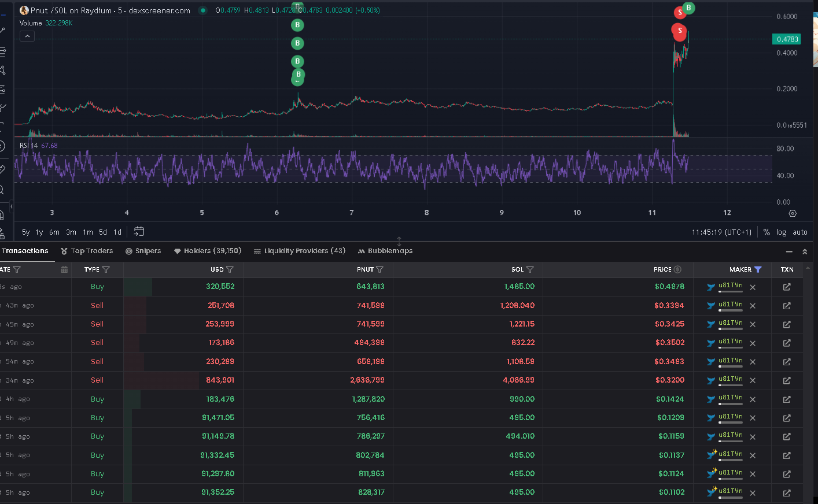Screen dimensions: 818x504
Task: Toggle percent scale on the chart
Action: 767,232
